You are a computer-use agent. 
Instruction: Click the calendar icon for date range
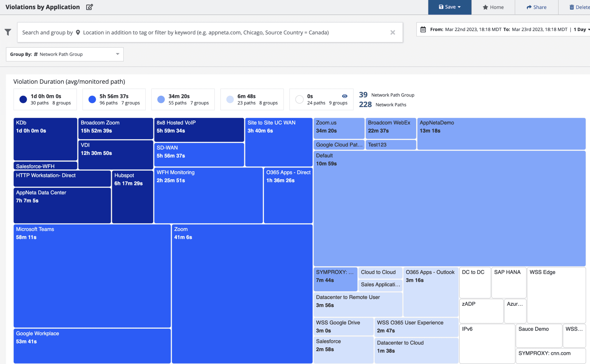(423, 29)
